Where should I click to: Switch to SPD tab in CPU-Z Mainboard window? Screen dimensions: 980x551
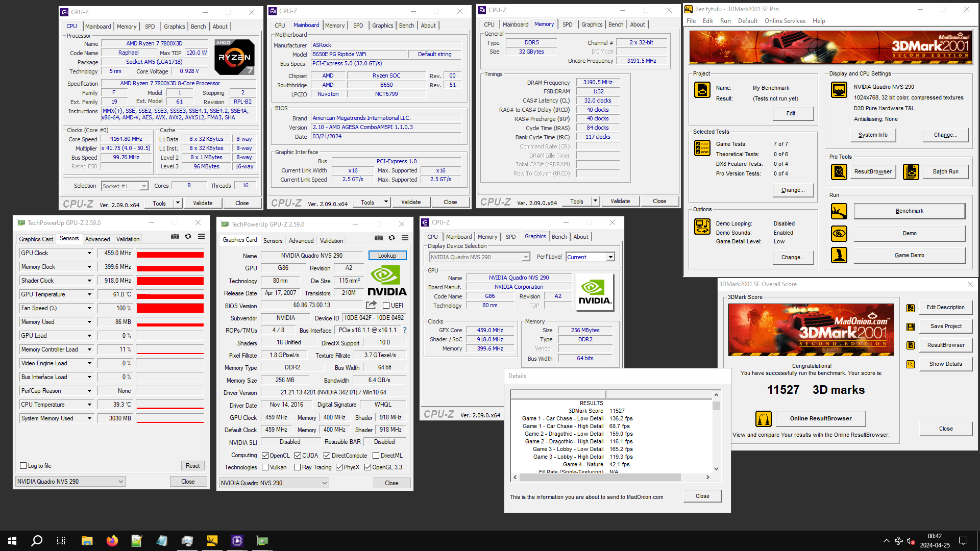click(x=358, y=26)
